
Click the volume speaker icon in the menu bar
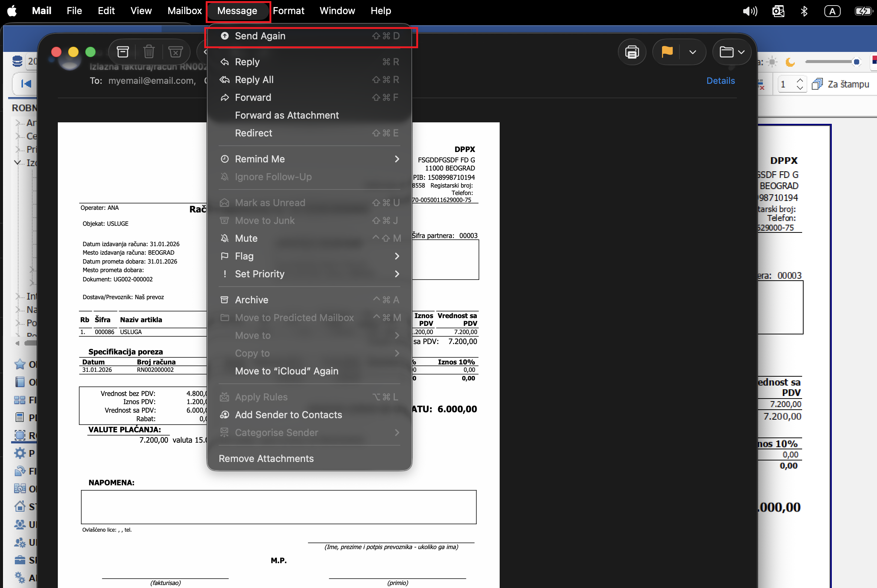pos(749,11)
